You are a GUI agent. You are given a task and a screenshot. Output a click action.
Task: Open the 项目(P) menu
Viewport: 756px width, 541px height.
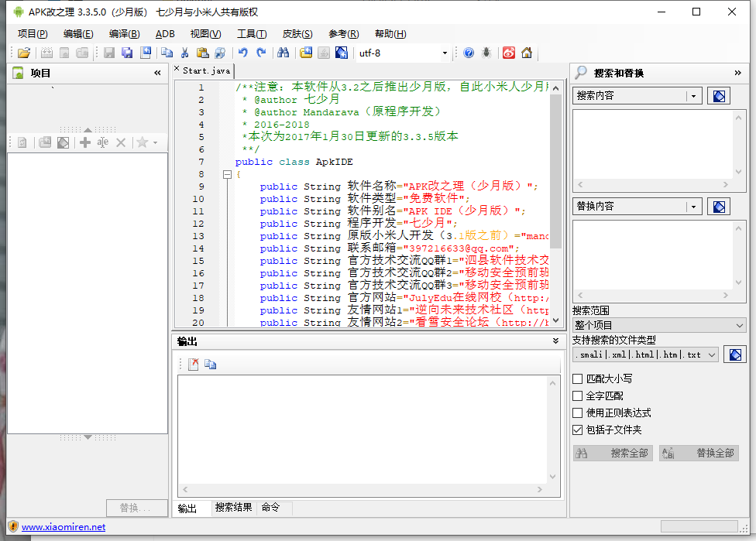click(x=33, y=34)
